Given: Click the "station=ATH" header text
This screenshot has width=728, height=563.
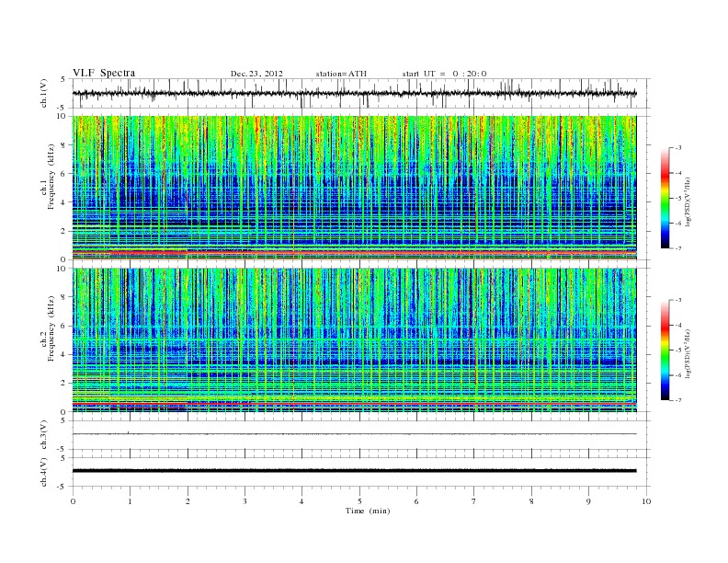Looking at the screenshot, I should [341, 74].
